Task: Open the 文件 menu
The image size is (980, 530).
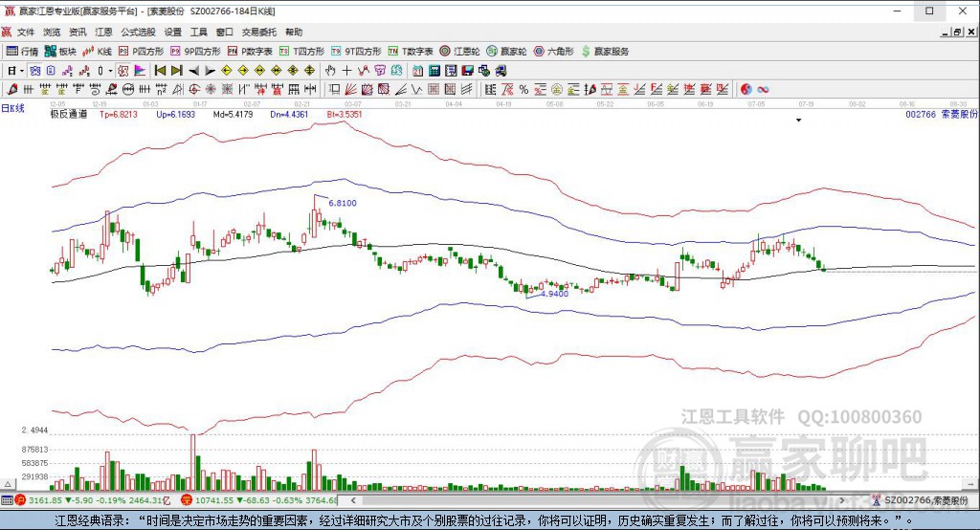Action: (26, 32)
